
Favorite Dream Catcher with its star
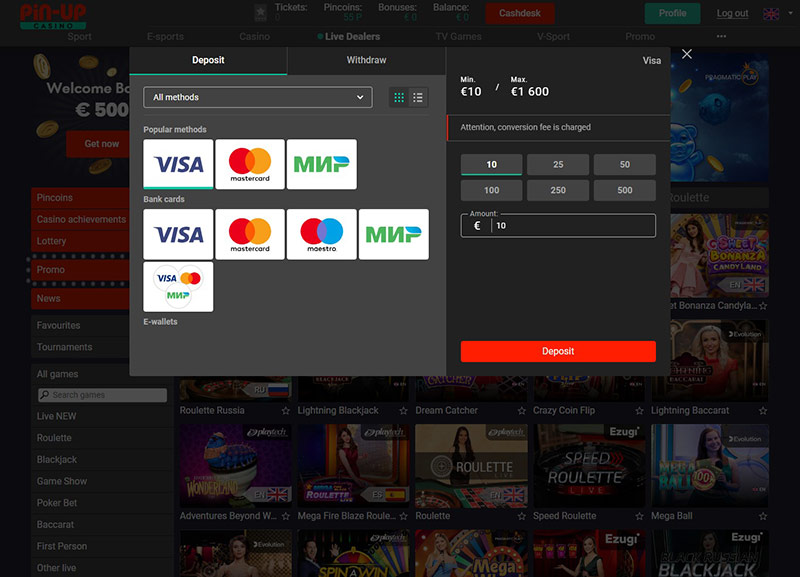tap(521, 411)
